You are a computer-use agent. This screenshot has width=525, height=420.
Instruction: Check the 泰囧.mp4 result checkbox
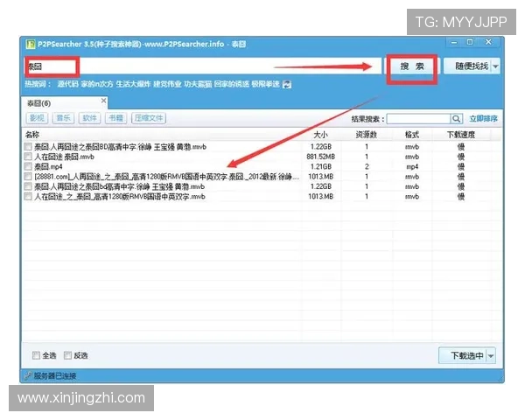[29, 166]
